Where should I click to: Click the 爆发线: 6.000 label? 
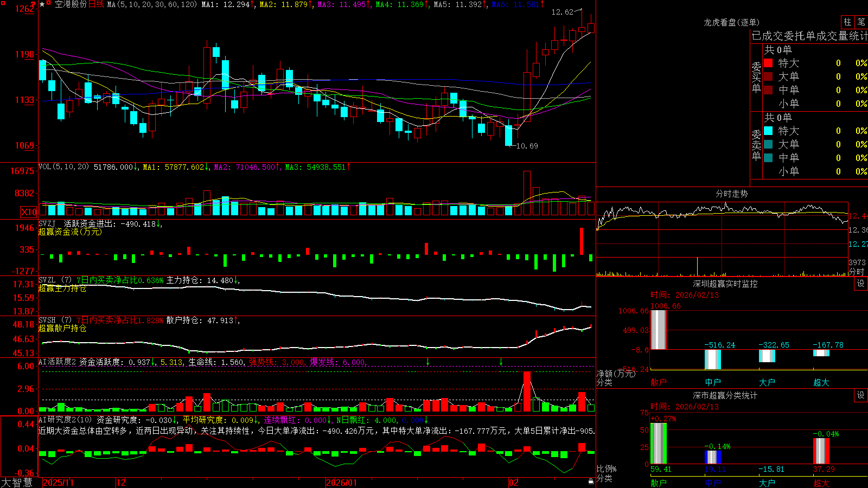(x=337, y=362)
